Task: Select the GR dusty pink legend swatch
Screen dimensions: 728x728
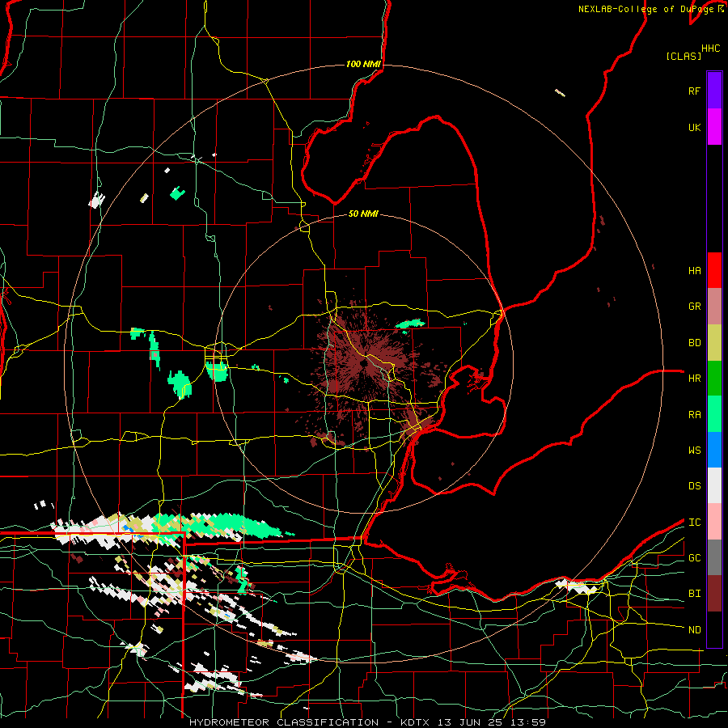Action: [714, 307]
